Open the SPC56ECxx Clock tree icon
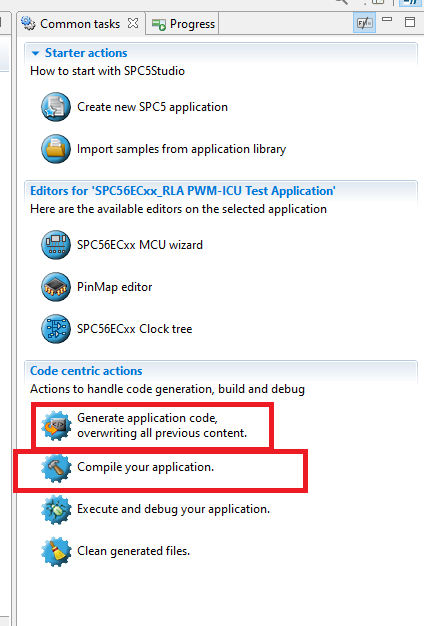The width and height of the screenshot is (424, 626). pyautogui.click(x=56, y=329)
